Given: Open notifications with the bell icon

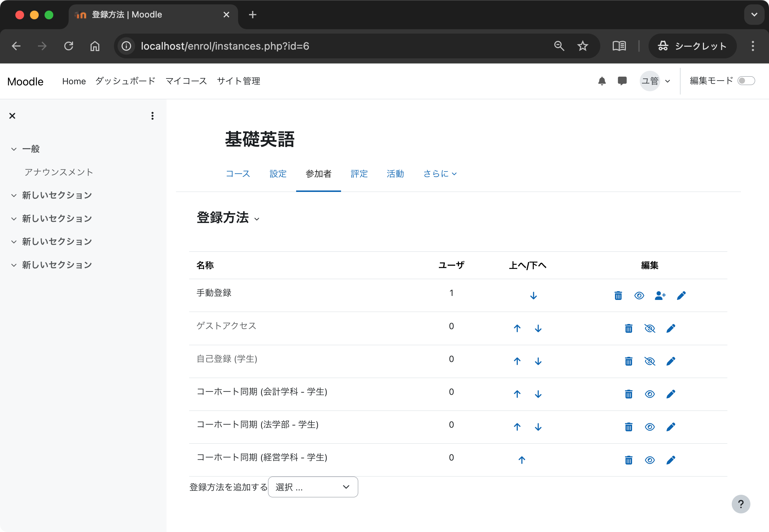Looking at the screenshot, I should pos(602,81).
